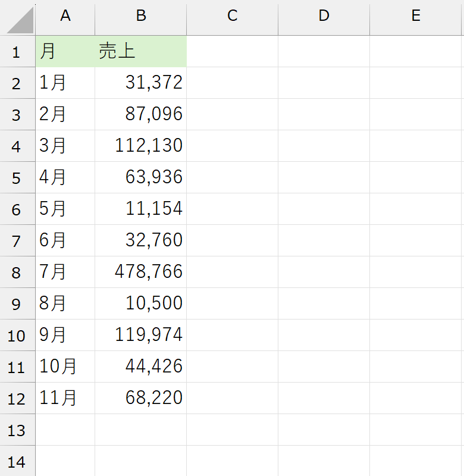
Task: Select row 13 header
Action: (17, 430)
